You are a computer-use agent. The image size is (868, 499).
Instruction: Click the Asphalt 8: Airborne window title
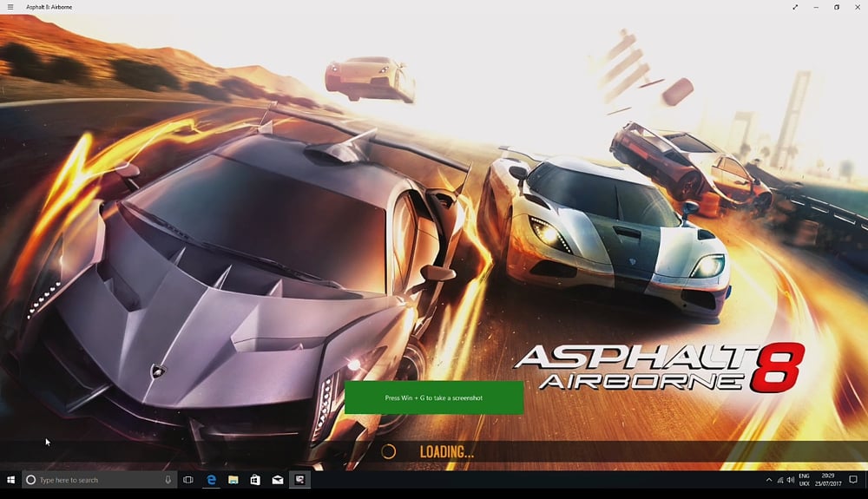point(49,7)
